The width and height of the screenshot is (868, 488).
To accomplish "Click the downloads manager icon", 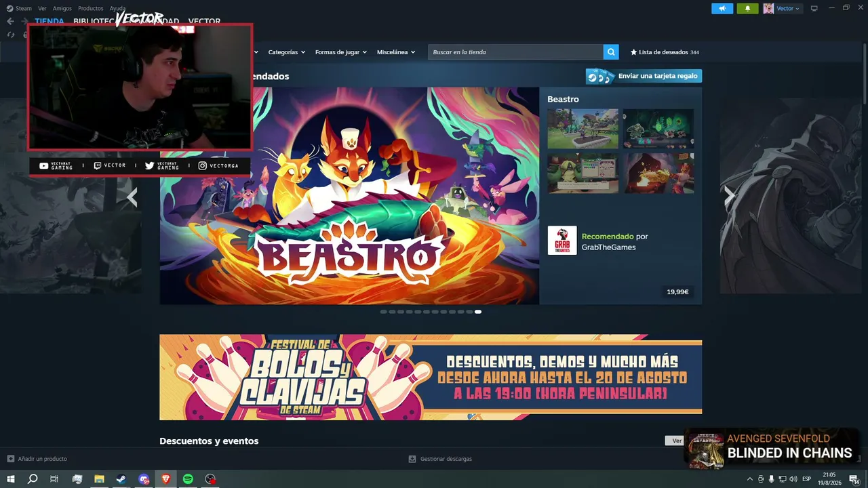I will (x=412, y=459).
